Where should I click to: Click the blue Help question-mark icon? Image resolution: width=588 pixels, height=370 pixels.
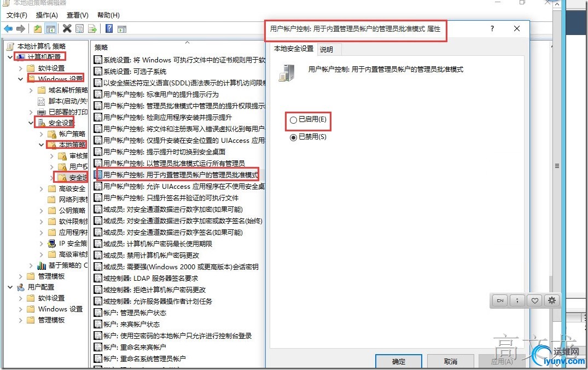click(109, 28)
